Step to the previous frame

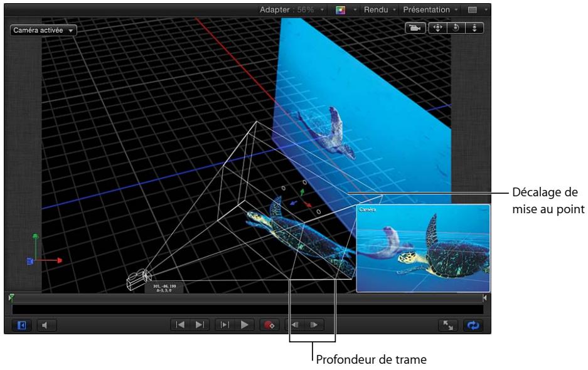click(295, 325)
